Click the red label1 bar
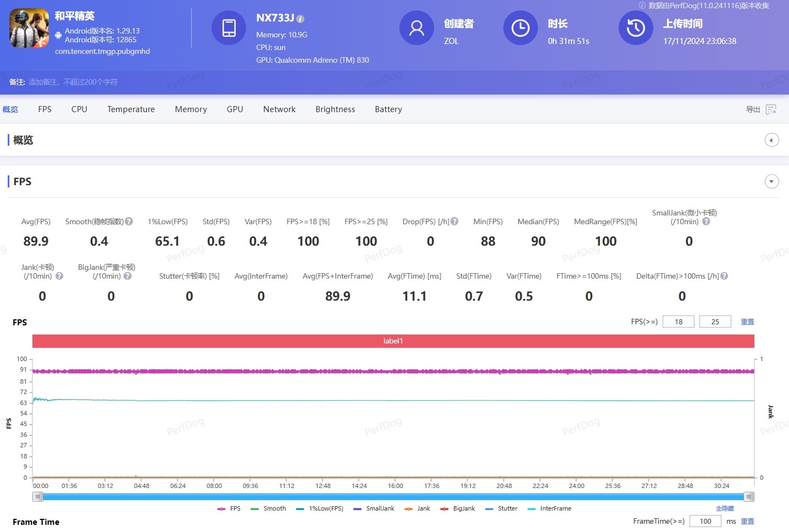The height and width of the screenshot is (532, 789). [x=393, y=341]
